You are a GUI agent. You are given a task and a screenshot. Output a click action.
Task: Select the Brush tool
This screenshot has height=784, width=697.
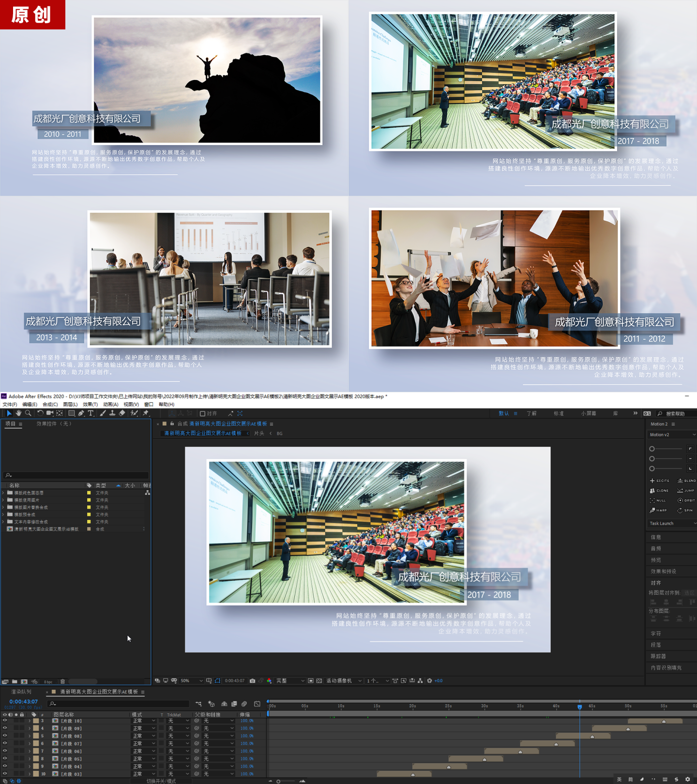pos(103,413)
